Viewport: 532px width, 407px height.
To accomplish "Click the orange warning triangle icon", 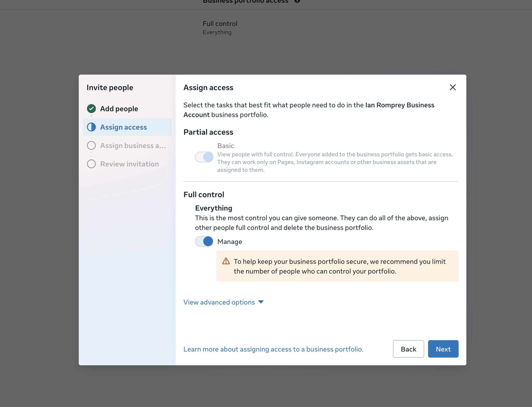I will 226,261.
